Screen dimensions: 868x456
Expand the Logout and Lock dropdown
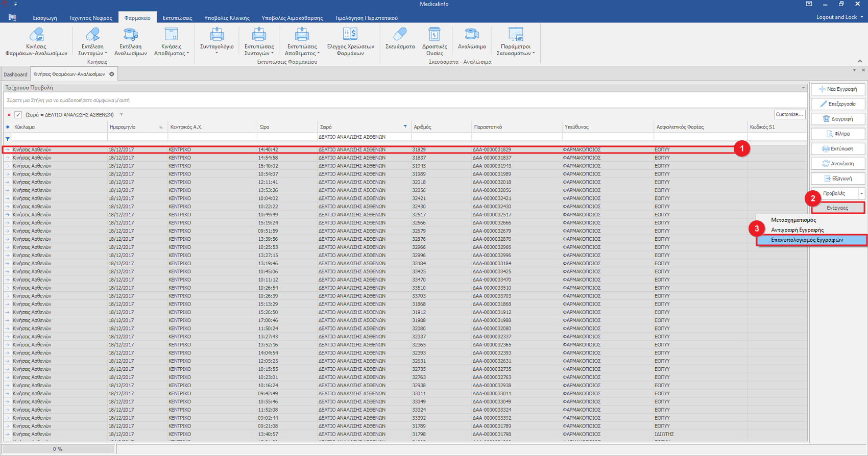tap(862, 17)
